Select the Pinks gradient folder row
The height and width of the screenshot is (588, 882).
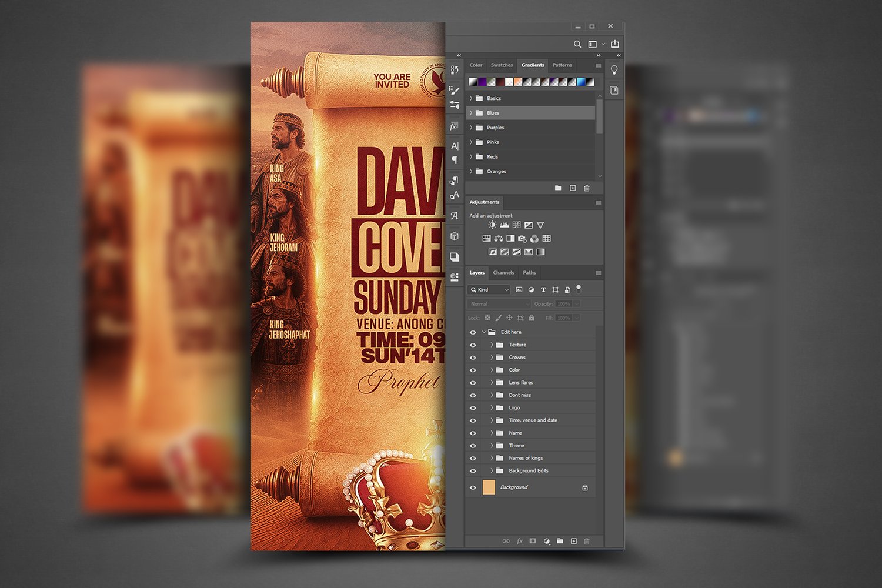[x=531, y=142]
